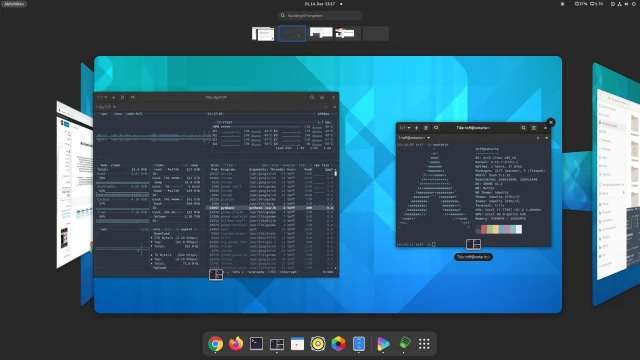
Task: Open the Terminal app in the dash
Action: (x=256, y=344)
